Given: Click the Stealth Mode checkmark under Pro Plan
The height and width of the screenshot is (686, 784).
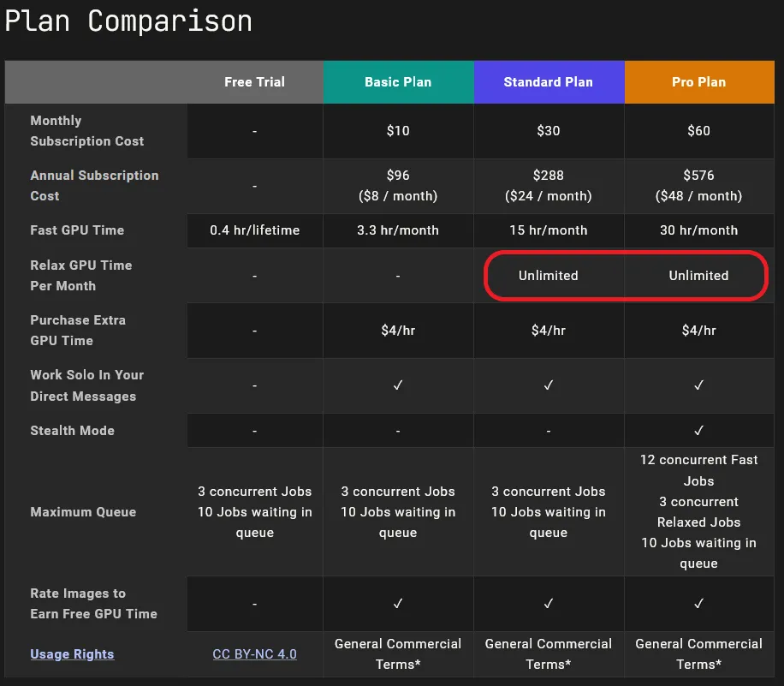Looking at the screenshot, I should pos(699,430).
